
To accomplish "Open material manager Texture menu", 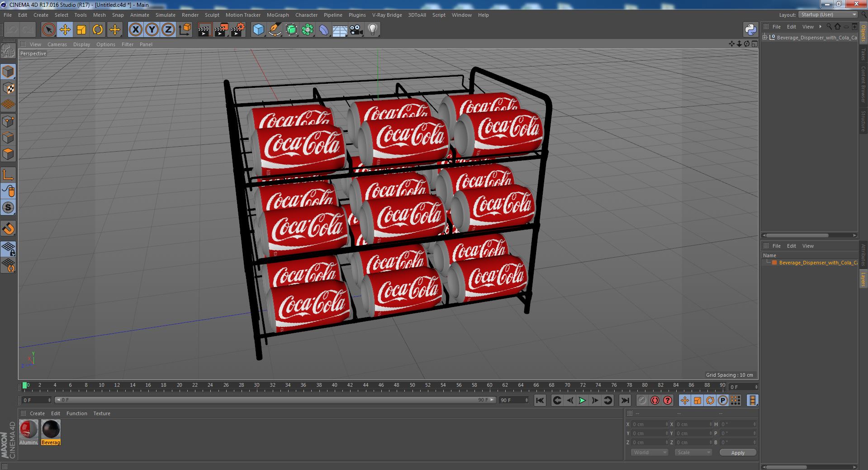I will (x=102, y=413).
